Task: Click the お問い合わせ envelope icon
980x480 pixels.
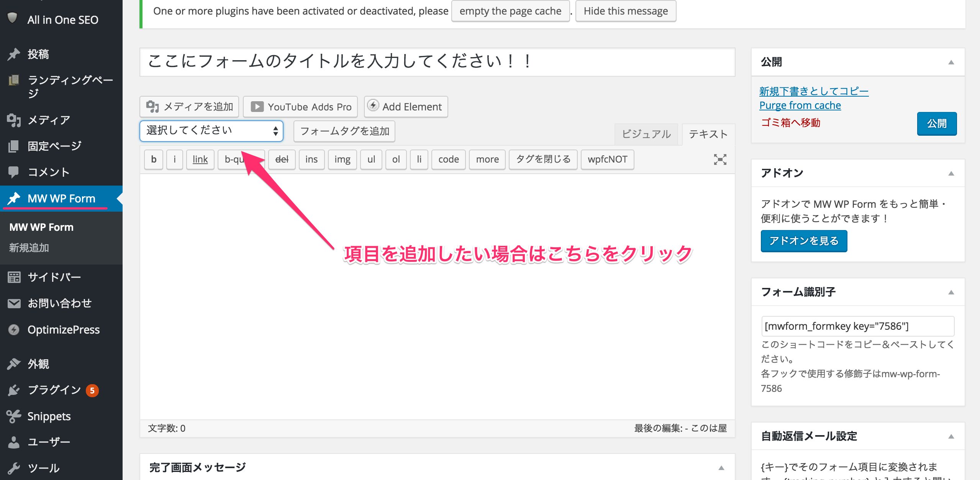Action: click(14, 304)
